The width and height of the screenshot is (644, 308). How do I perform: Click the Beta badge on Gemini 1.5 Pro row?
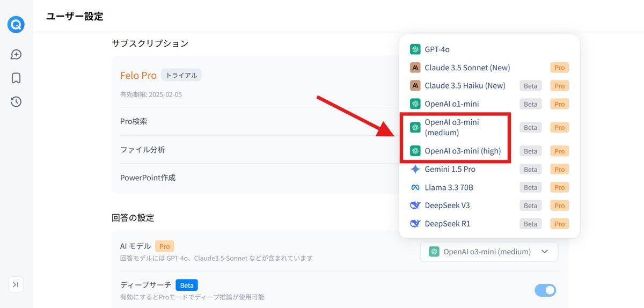[530, 170]
